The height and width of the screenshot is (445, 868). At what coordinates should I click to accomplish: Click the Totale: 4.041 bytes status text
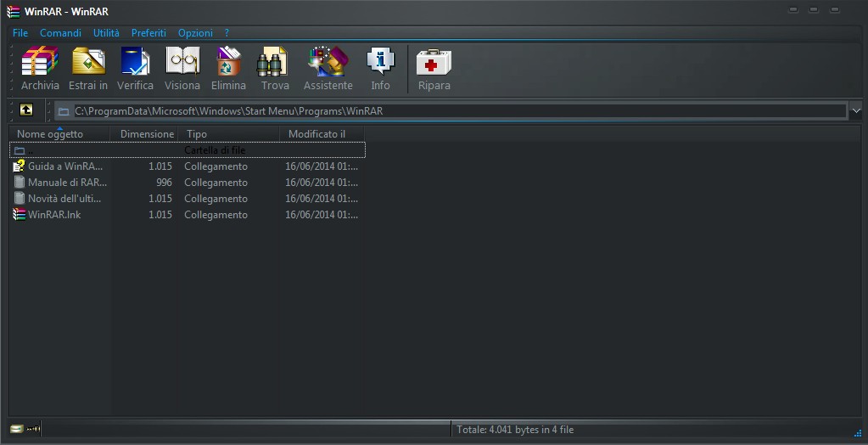pyautogui.click(x=515, y=430)
